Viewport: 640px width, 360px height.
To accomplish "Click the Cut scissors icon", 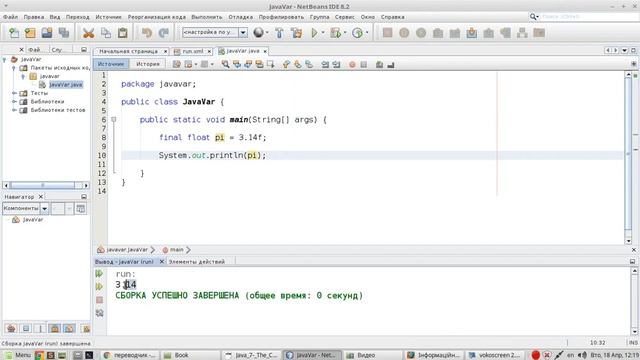I will tap(88, 33).
